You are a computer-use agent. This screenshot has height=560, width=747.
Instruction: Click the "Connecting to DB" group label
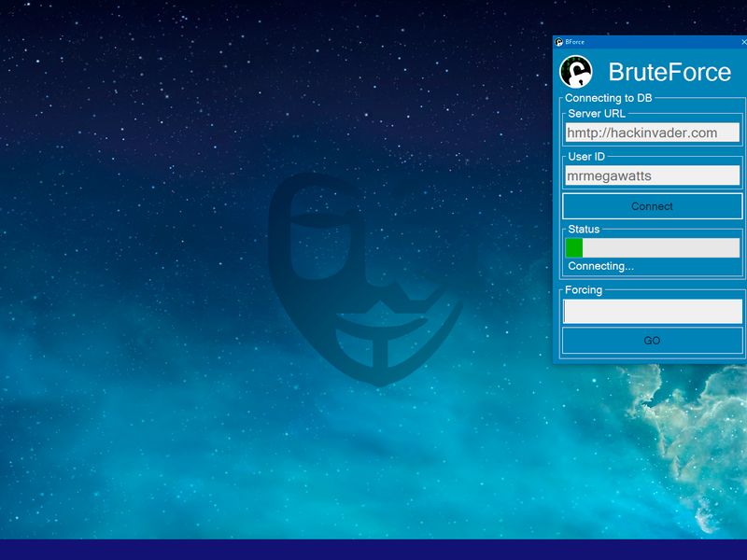(609, 98)
